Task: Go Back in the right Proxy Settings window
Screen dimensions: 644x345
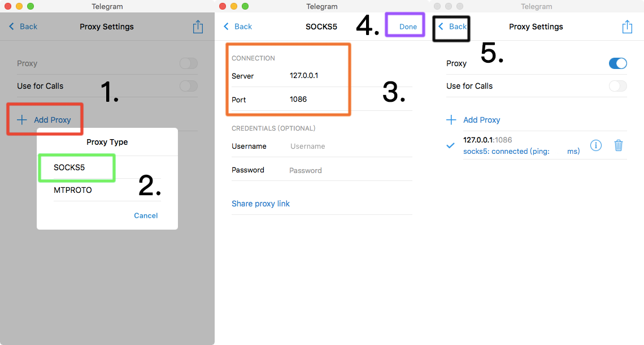Action: click(452, 27)
